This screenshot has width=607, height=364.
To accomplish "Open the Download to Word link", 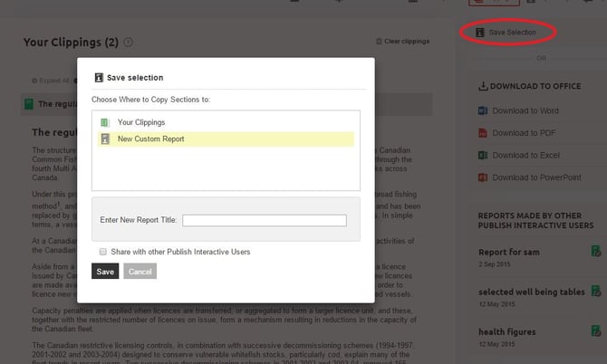I will click(525, 111).
